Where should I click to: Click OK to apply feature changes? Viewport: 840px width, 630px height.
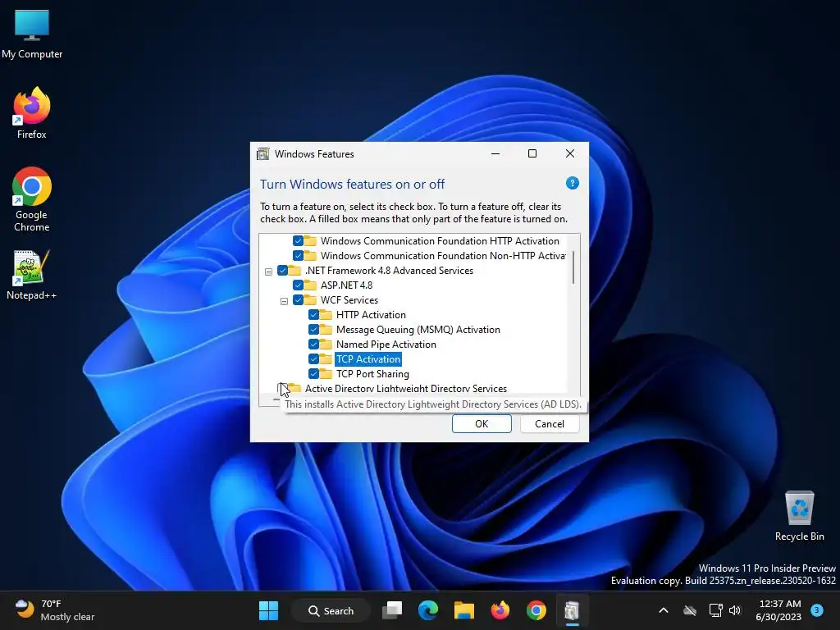pos(482,424)
